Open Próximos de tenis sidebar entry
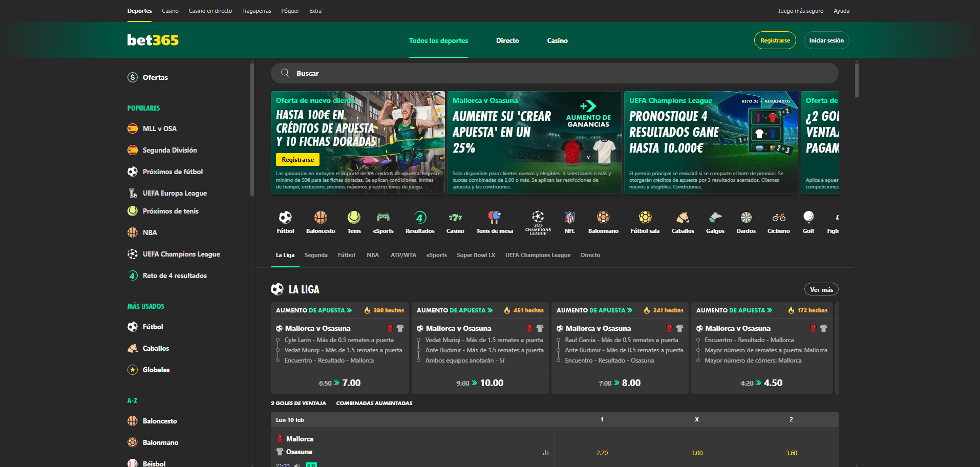This screenshot has width=980, height=467. 171,211
